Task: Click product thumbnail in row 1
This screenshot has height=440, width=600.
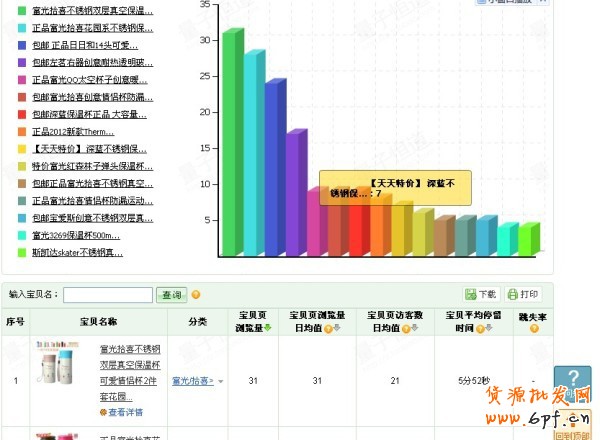Action: pyautogui.click(x=57, y=362)
